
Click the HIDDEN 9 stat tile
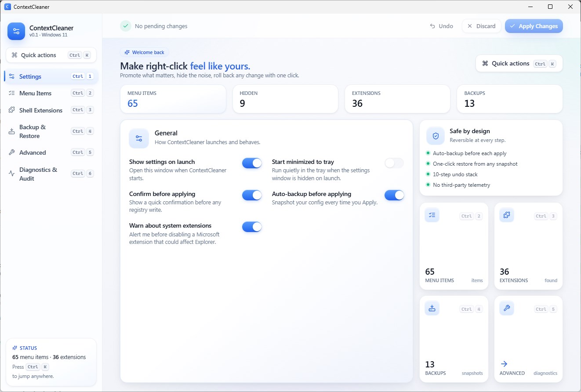pyautogui.click(x=285, y=99)
